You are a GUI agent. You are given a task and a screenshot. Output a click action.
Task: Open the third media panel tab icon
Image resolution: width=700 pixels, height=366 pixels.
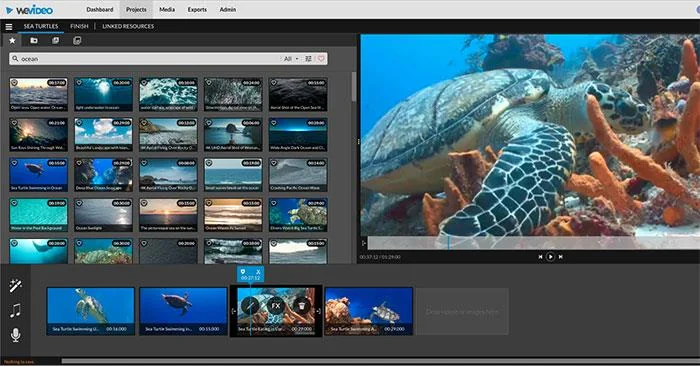pos(55,41)
